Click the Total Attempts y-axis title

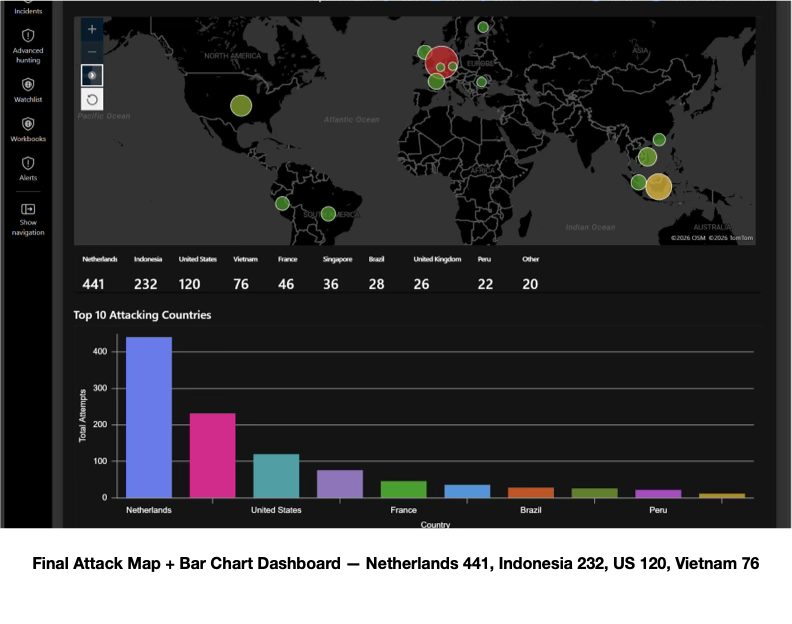point(82,415)
